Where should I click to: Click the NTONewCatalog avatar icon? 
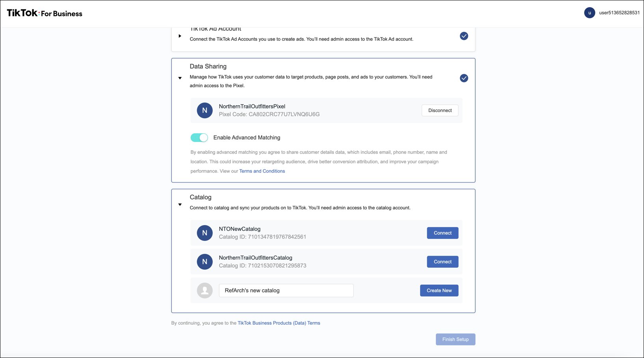pos(205,233)
